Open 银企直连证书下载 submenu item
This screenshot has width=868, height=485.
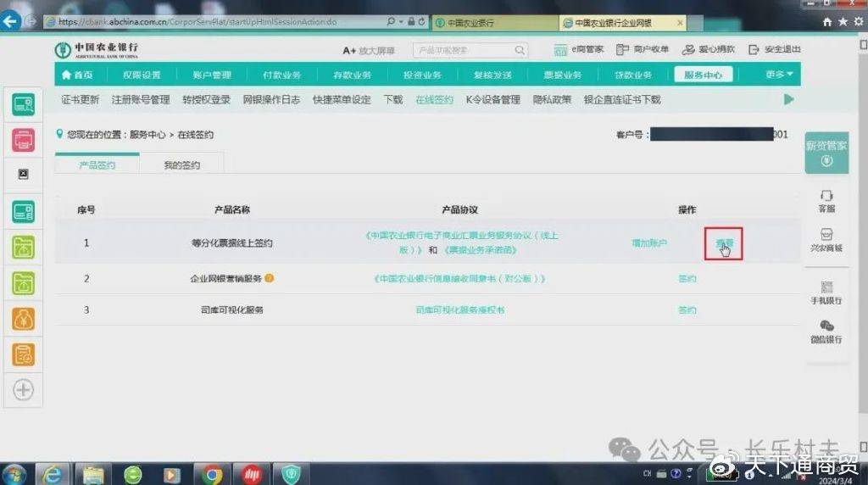point(622,100)
